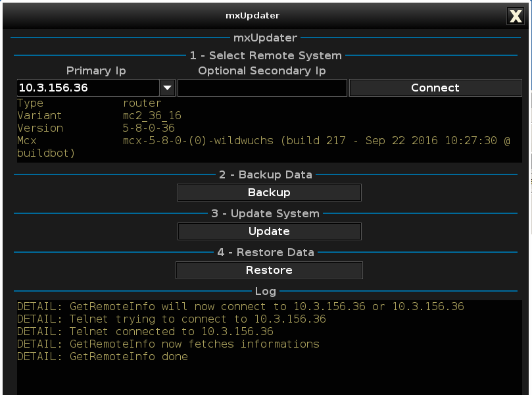532x395 pixels.
Task: Hit the Restore button under Restore Data
Action: pyautogui.click(x=269, y=270)
